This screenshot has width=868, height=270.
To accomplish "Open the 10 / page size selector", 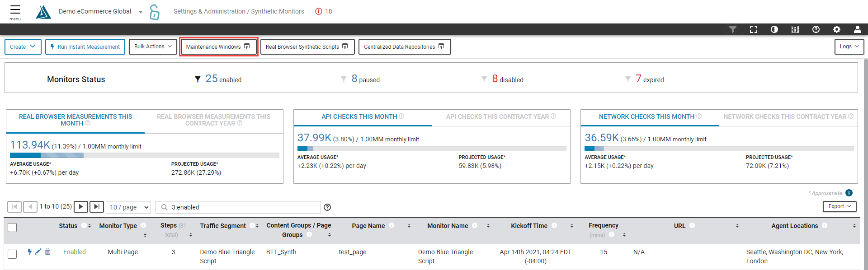I will coord(129,207).
